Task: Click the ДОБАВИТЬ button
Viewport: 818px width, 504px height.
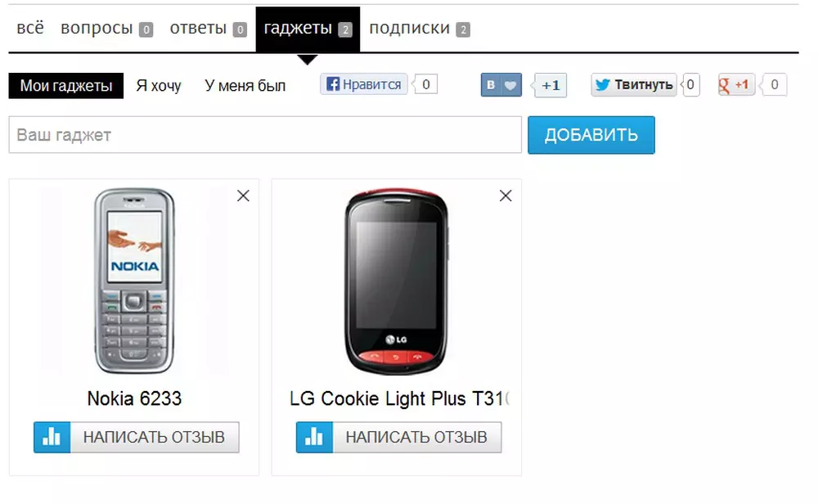Action: [591, 135]
